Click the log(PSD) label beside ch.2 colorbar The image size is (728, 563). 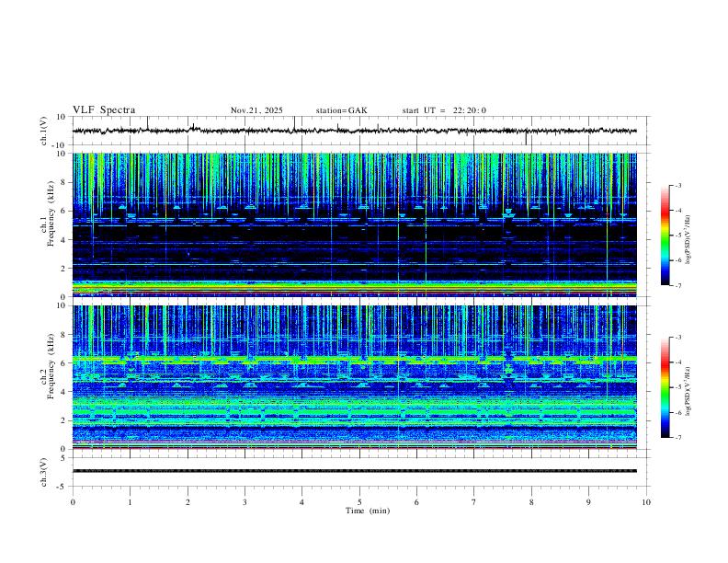tap(688, 391)
